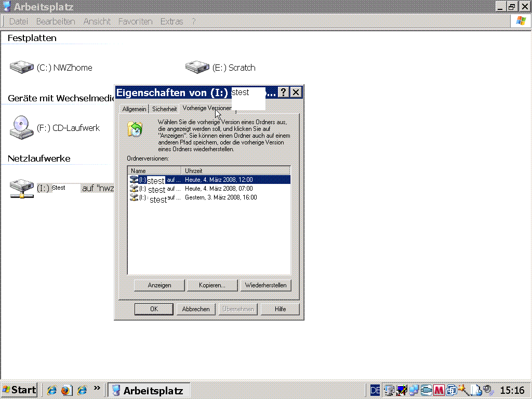Expand the quick launch overflow chevron

pyautogui.click(x=97, y=389)
